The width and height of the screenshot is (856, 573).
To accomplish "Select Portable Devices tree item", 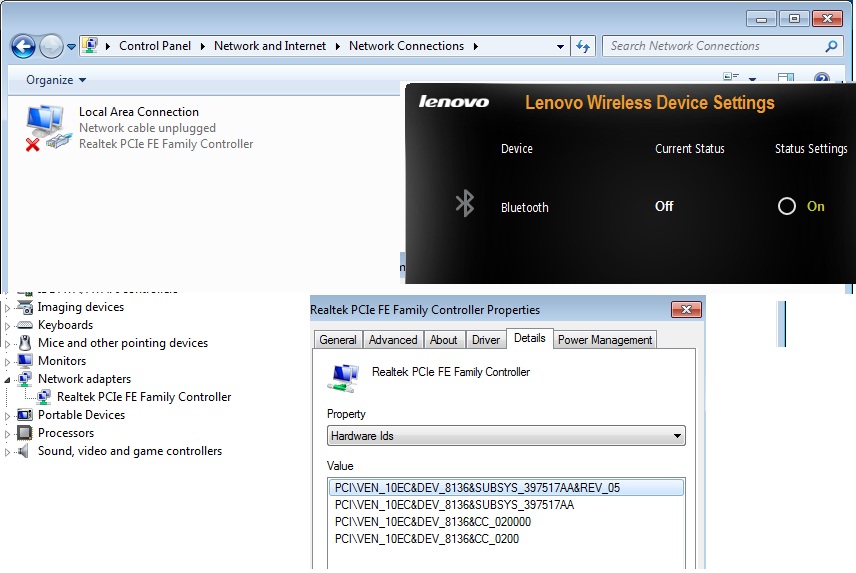I will (81, 415).
